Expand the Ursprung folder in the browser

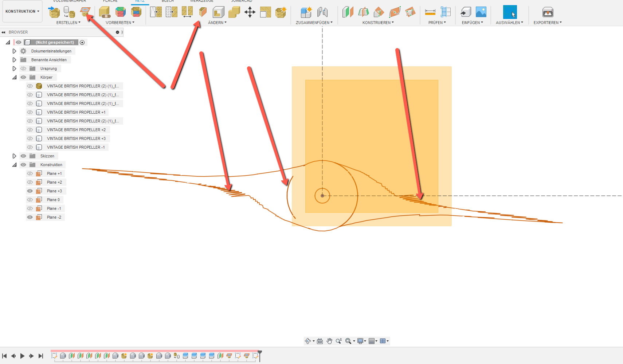(15, 68)
